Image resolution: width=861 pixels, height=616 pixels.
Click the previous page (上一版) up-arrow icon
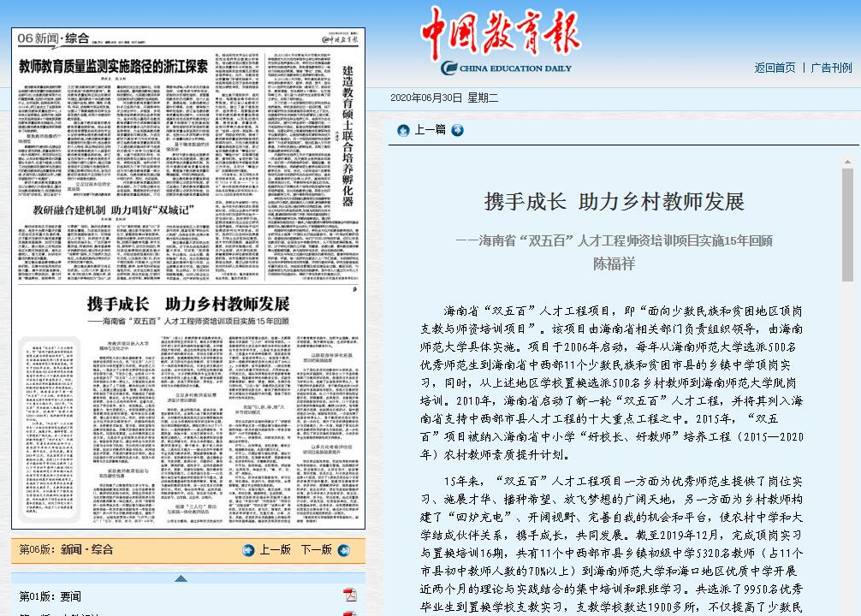pyautogui.click(x=248, y=550)
